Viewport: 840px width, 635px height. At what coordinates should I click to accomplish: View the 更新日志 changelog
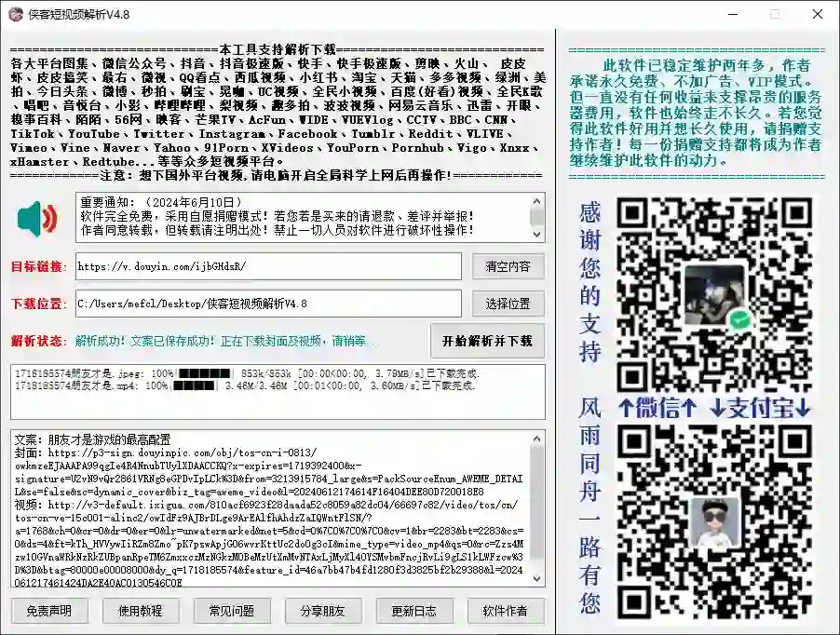(413, 611)
